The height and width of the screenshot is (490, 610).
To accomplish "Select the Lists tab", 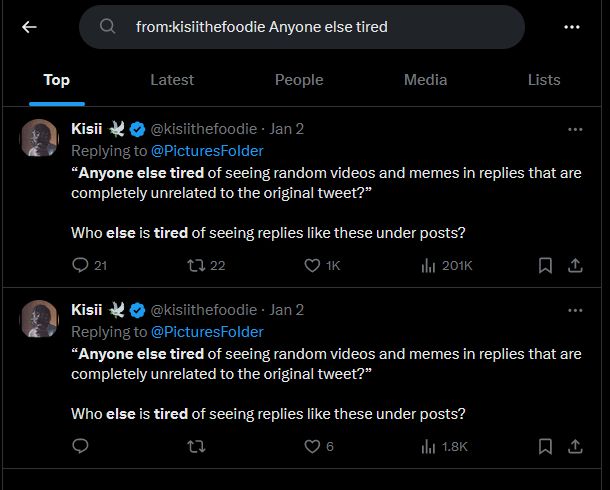I will tap(544, 80).
